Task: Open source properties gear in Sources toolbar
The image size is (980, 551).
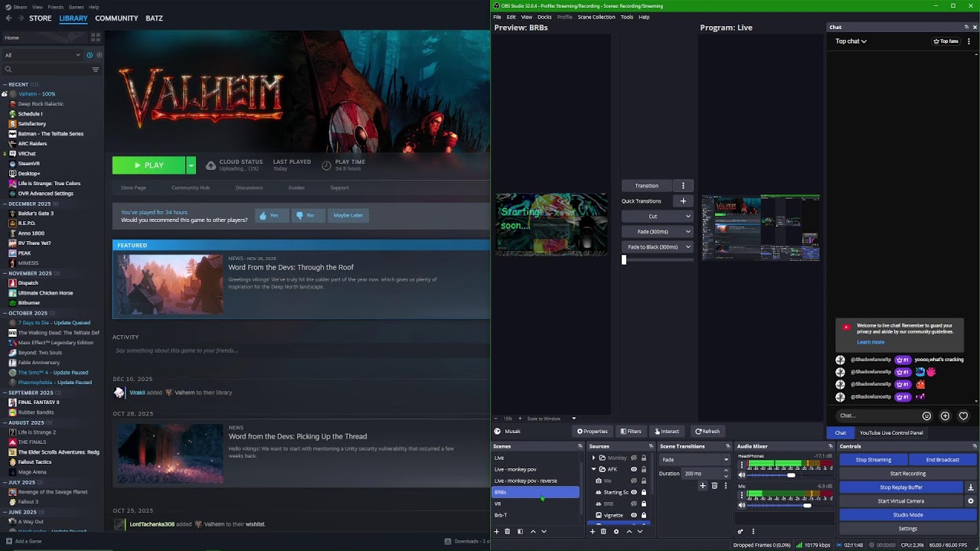Action: click(x=616, y=531)
